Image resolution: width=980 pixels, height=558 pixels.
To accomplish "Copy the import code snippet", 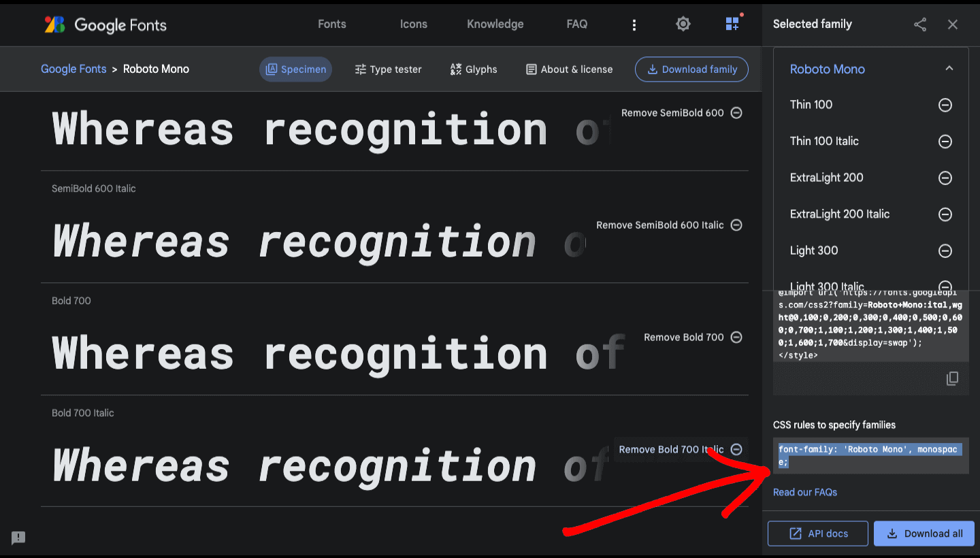I will point(952,379).
